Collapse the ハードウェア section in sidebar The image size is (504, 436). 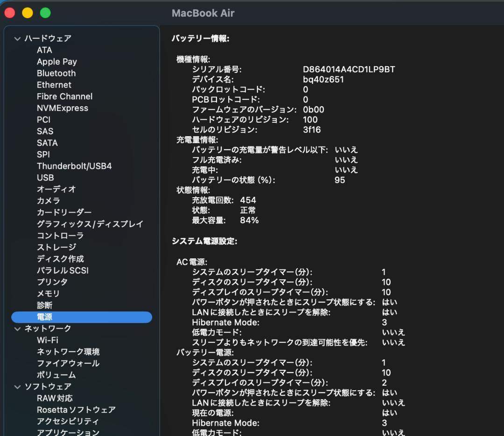[x=17, y=38]
